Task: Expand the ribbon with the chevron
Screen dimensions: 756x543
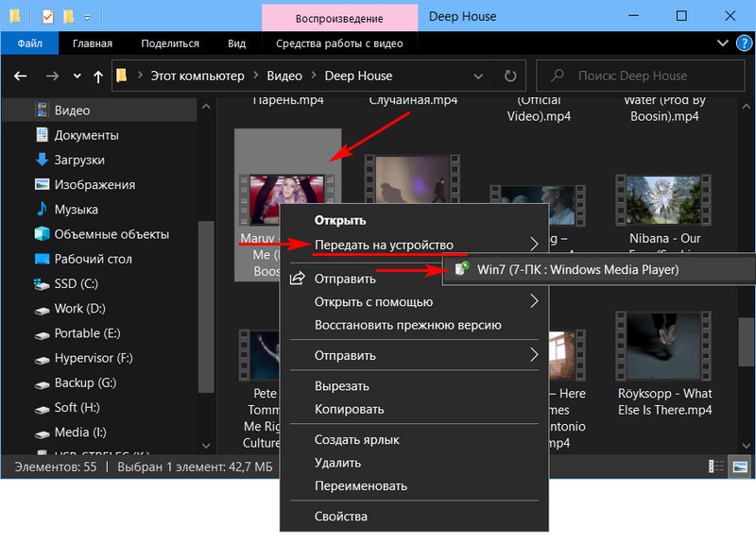Action: point(722,43)
